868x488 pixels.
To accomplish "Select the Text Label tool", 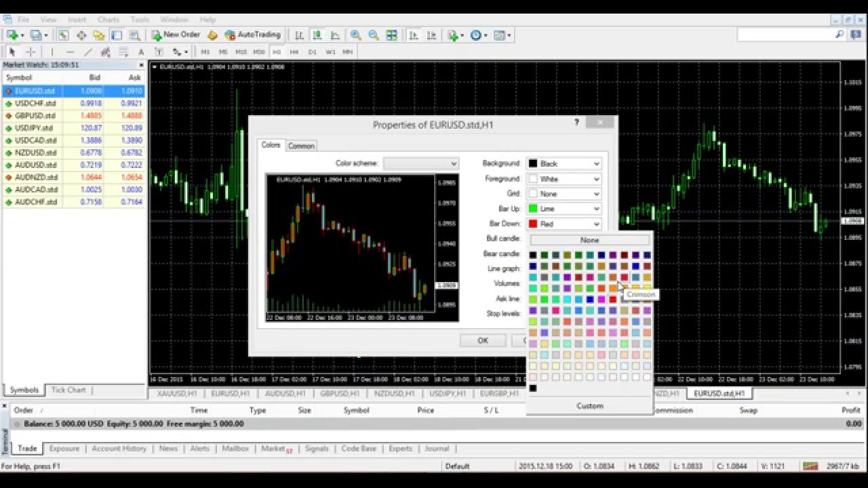I will tap(159, 52).
